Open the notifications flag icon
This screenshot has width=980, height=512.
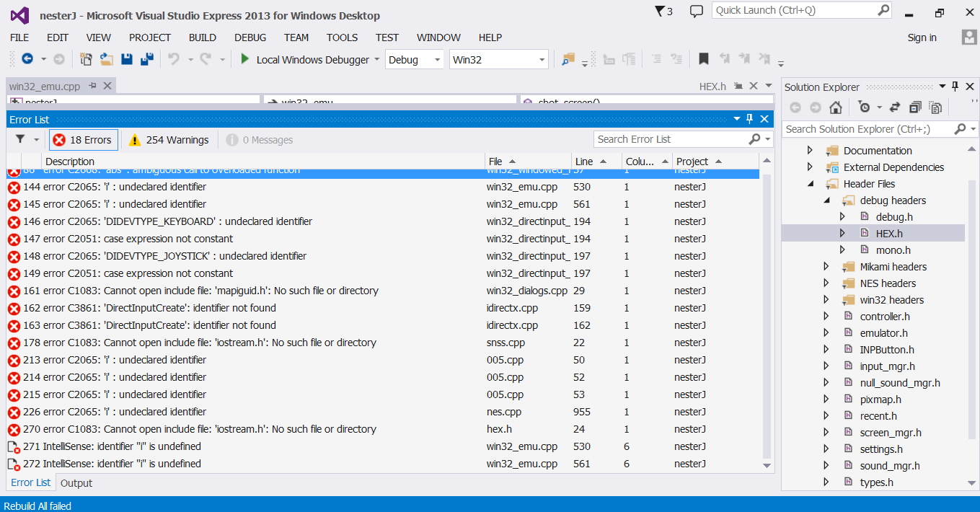(659, 11)
